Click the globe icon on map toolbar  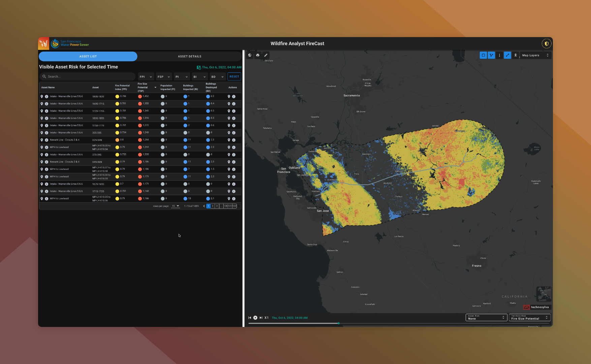(250, 55)
